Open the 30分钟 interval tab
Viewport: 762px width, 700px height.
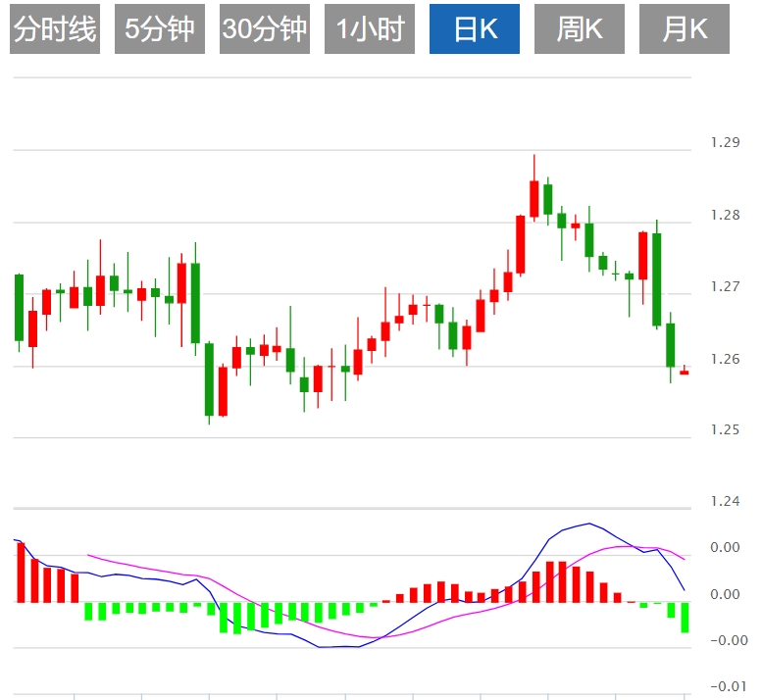[x=265, y=29]
